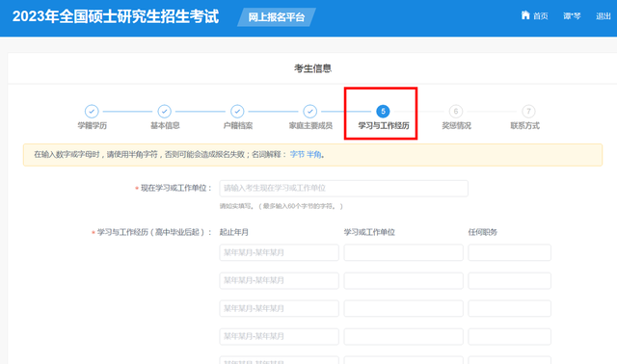617x364 pixels.
Task: Click the 任何职务 column header
Action: tap(483, 232)
